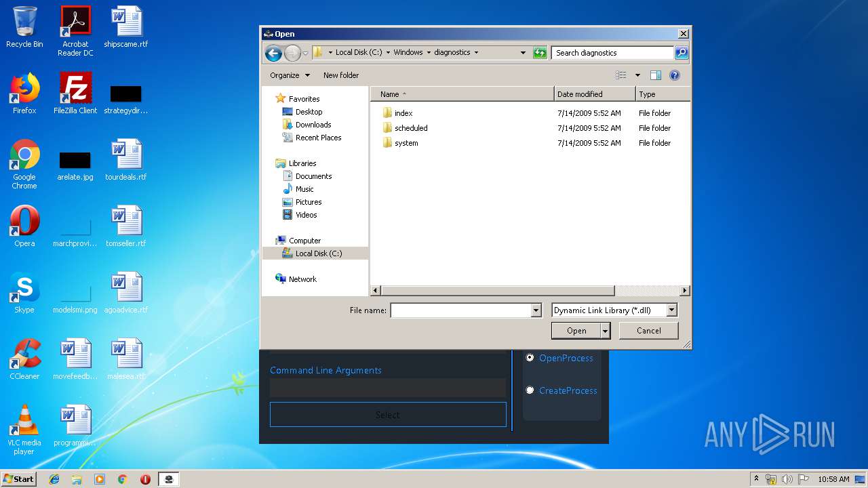Select Windows in address breadcrumb
Viewport: 868px width, 488px height.
(408, 52)
